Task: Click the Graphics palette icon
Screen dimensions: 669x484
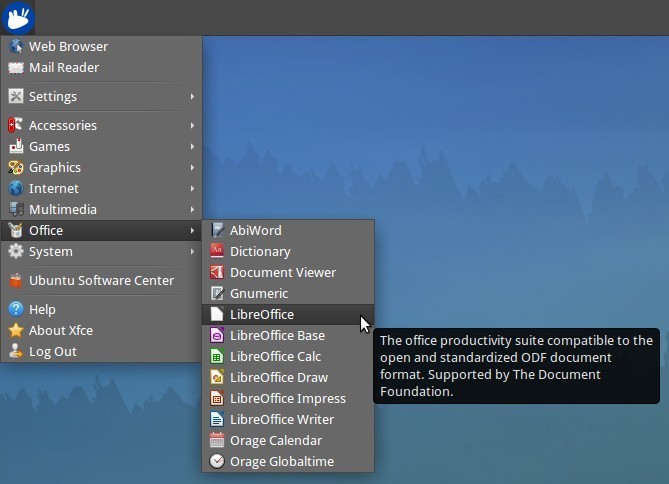Action: tap(16, 167)
